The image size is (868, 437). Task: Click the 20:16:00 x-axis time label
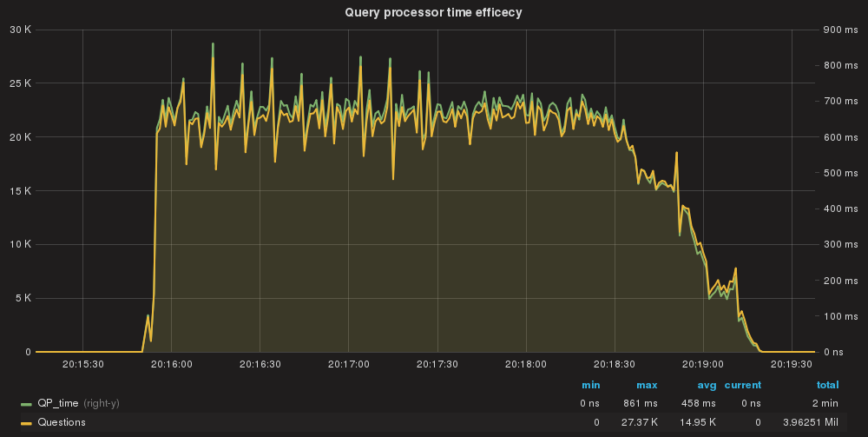pos(171,364)
